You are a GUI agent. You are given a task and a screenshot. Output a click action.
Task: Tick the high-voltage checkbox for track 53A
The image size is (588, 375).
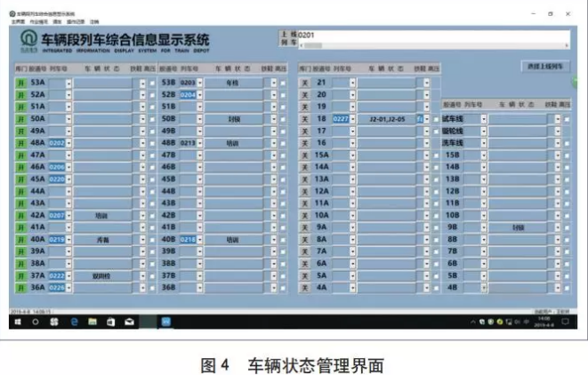(152, 84)
